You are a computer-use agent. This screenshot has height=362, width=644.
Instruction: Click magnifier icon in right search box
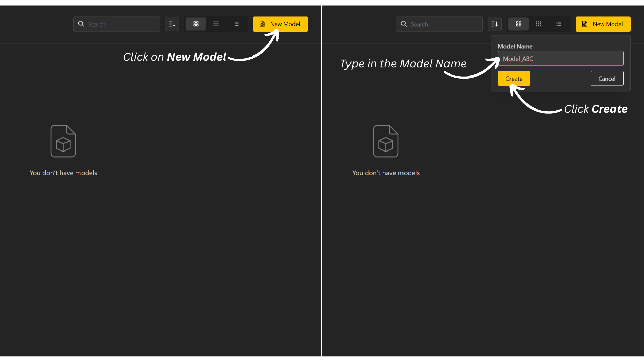click(x=404, y=24)
